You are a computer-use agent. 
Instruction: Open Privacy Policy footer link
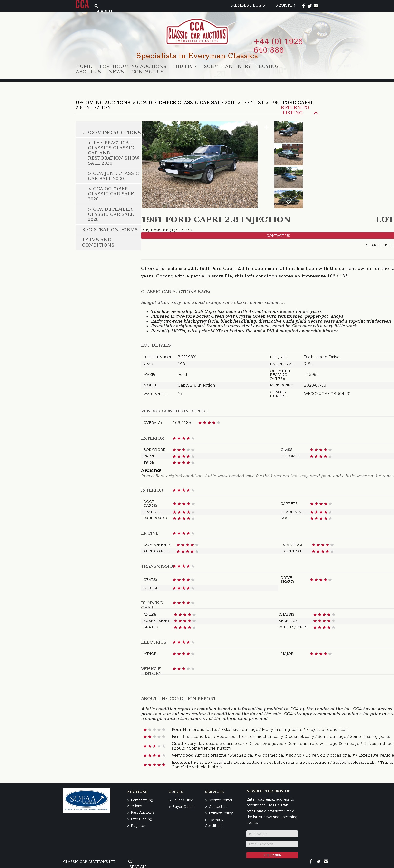tap(219, 813)
